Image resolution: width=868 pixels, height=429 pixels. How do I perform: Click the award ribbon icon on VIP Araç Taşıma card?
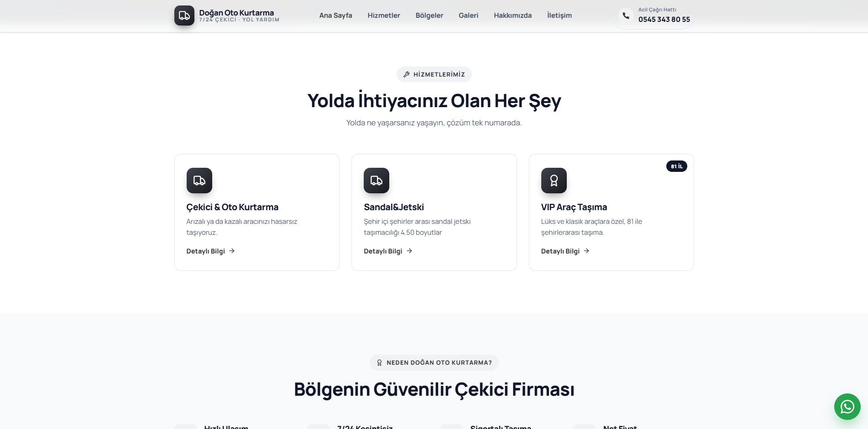[x=554, y=181]
